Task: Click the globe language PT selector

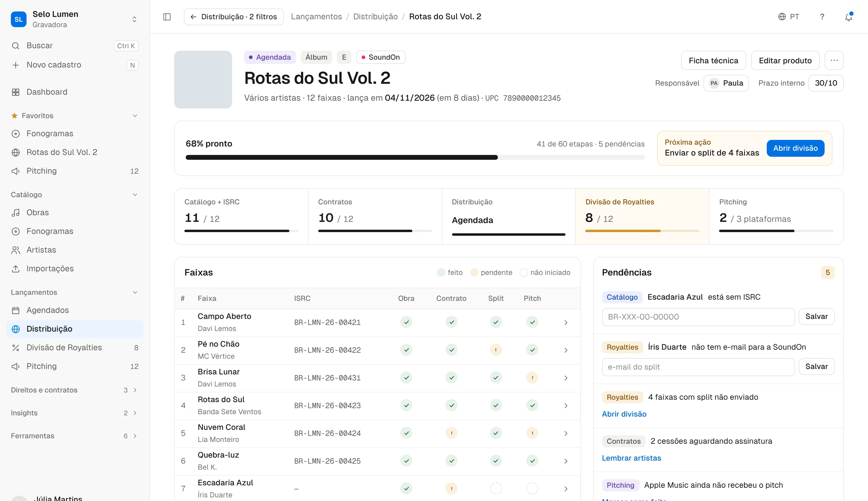Action: [x=788, y=17]
